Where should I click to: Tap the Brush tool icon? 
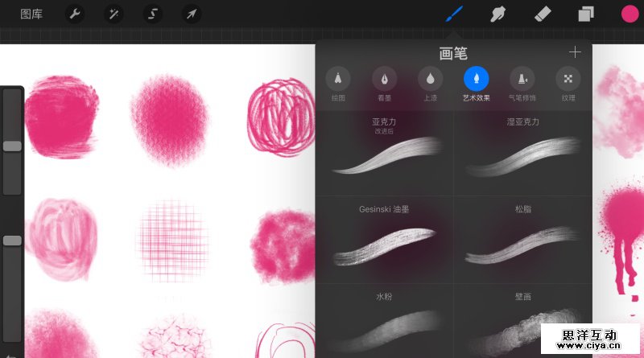tap(455, 14)
